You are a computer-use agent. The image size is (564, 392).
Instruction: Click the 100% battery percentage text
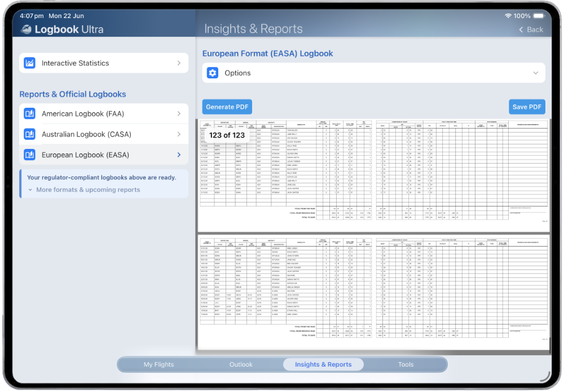click(x=522, y=16)
